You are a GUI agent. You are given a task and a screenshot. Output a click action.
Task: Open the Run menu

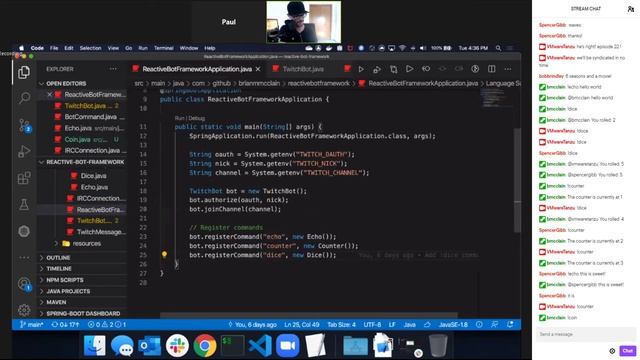pyautogui.click(x=143, y=48)
